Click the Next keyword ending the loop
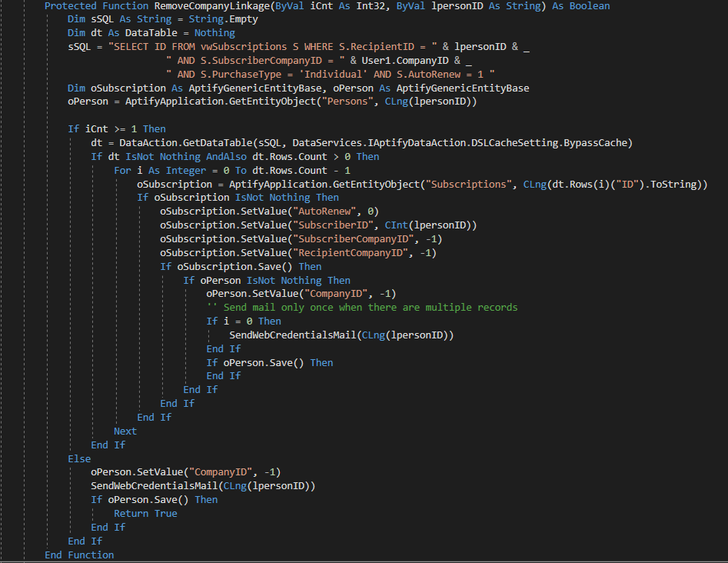The height and width of the screenshot is (563, 728). [125, 431]
